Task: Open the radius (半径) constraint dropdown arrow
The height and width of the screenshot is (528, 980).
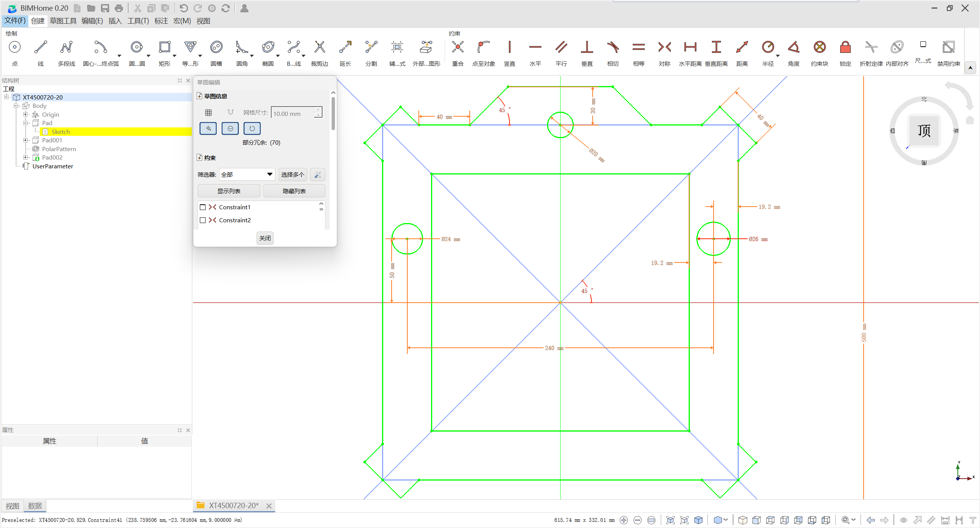Action: click(778, 56)
